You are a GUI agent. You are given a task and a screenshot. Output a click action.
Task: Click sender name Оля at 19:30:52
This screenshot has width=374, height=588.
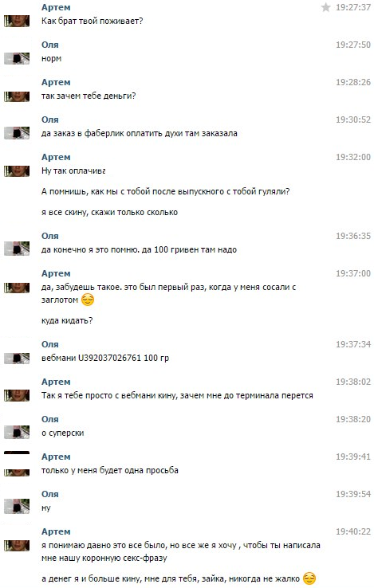pos(50,120)
